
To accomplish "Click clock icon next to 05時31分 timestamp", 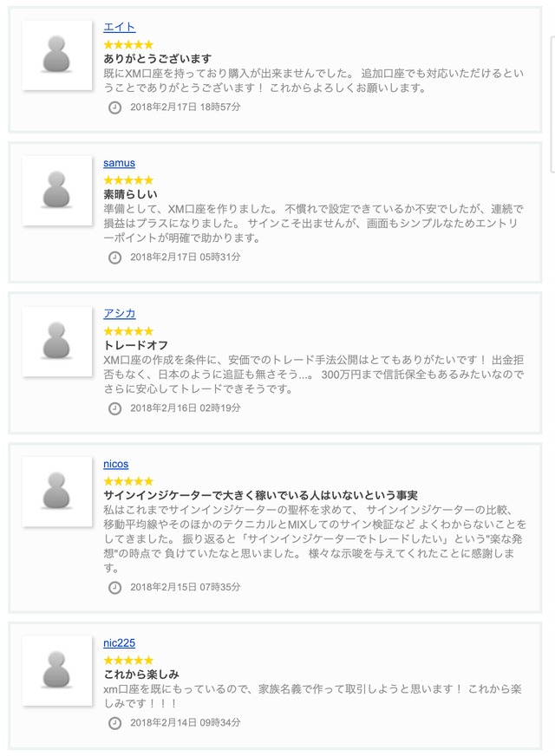I will [114, 257].
